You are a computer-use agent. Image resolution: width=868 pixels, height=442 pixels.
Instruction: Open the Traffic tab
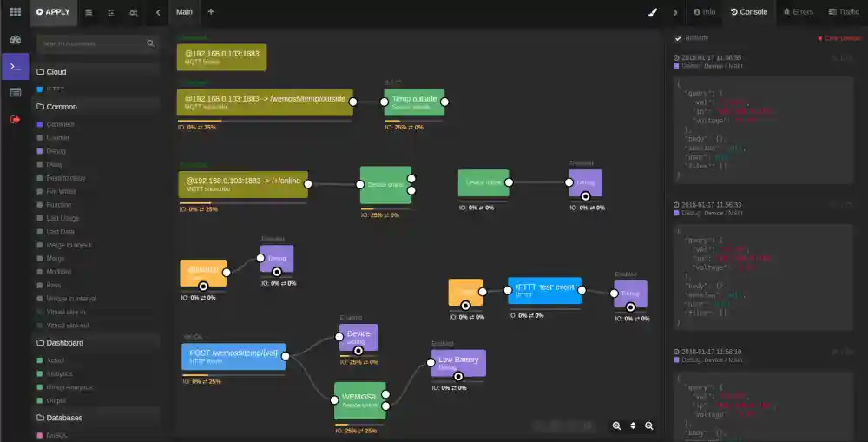point(844,12)
